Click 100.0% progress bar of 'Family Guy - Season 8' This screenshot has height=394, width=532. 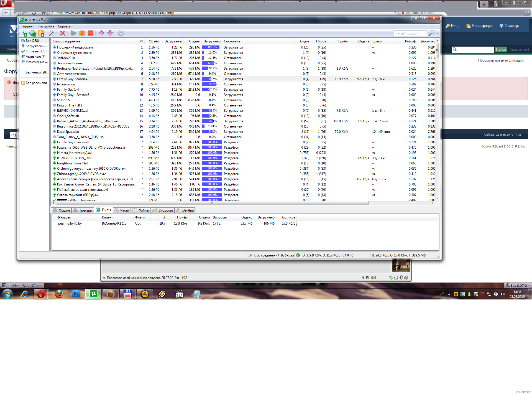tap(212, 142)
